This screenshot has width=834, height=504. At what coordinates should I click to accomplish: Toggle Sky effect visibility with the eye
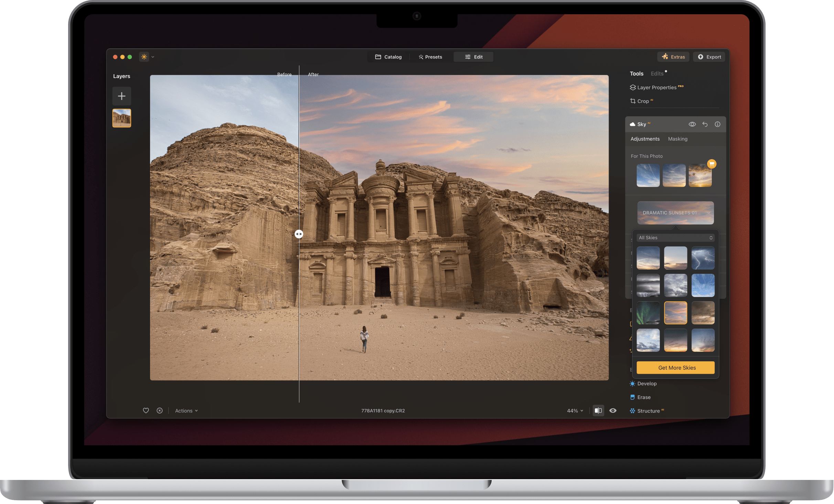pyautogui.click(x=692, y=124)
